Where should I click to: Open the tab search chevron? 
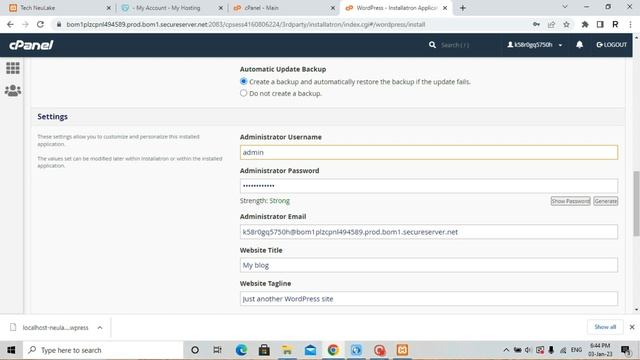pyautogui.click(x=565, y=7)
